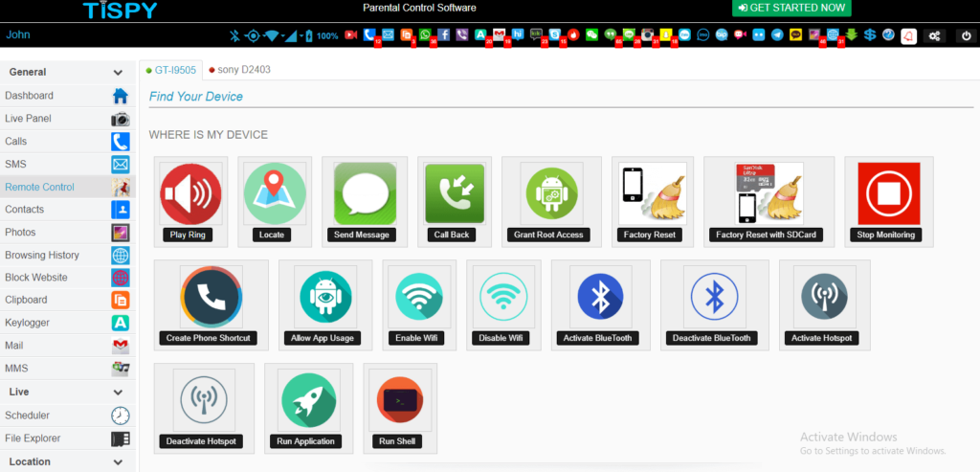The height and width of the screenshot is (472, 980).
Task: Click the green download arrow toolbar icon
Action: 851,35
